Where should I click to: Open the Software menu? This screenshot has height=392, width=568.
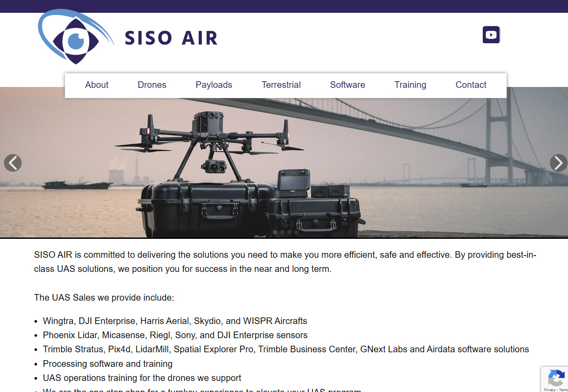(348, 85)
